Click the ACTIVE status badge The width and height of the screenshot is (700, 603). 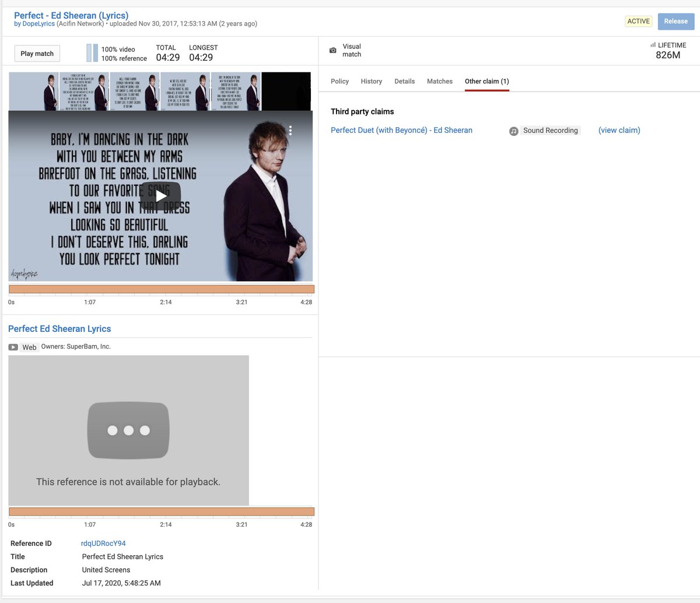638,21
